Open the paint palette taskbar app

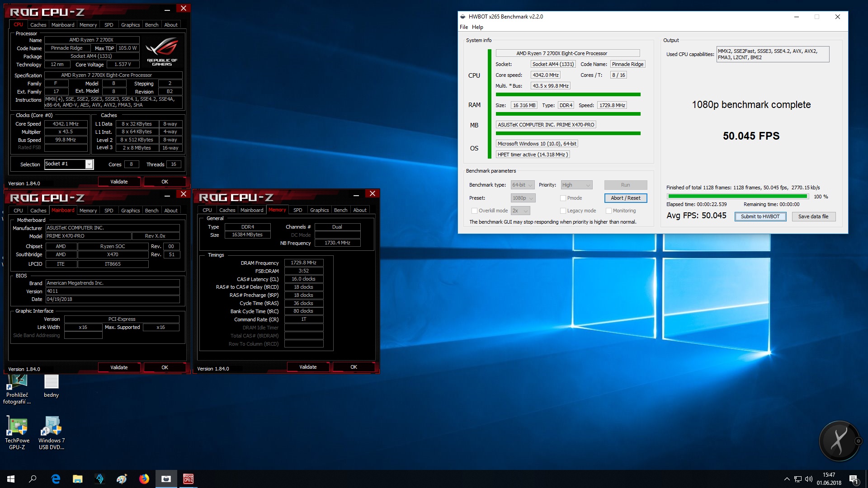[122, 479]
